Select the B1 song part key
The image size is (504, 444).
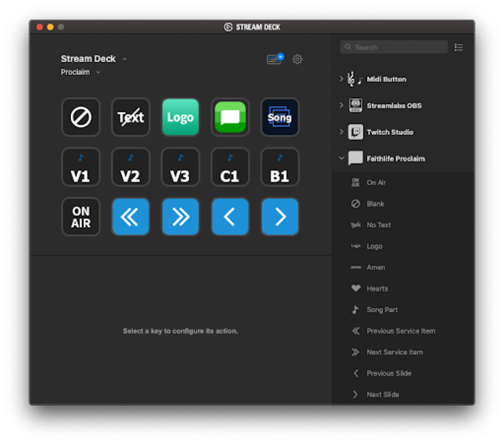click(280, 167)
